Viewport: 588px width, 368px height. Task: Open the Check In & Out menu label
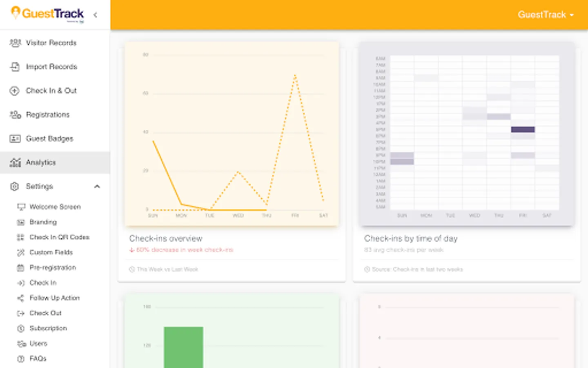tap(51, 90)
